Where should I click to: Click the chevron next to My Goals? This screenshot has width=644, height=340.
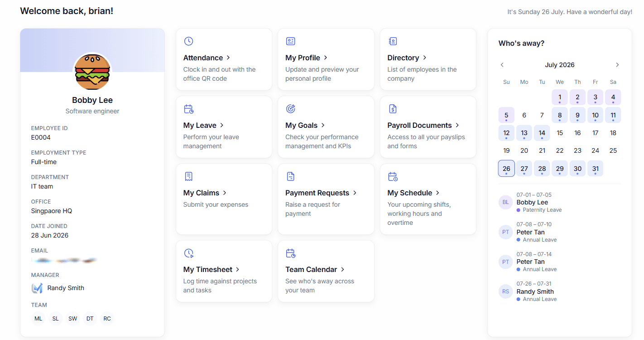click(x=323, y=125)
